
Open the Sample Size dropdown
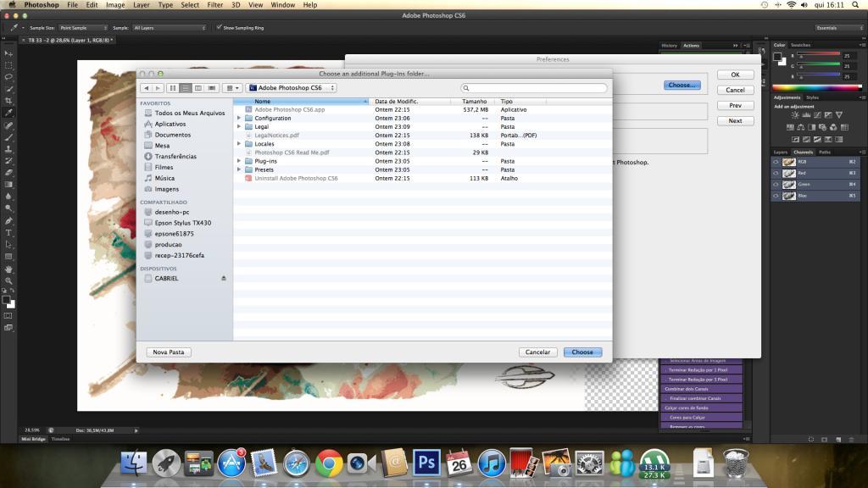coord(83,28)
